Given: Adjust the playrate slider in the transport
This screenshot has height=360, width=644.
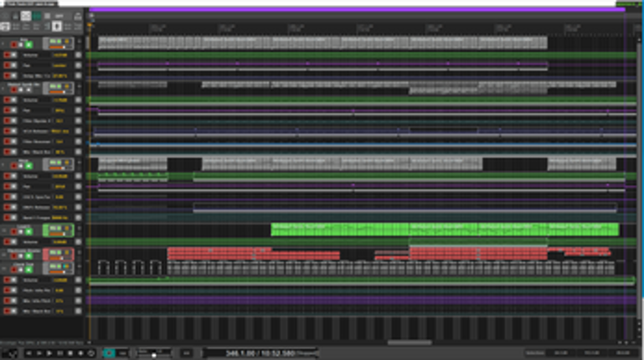Looking at the screenshot, I should click(154, 355).
